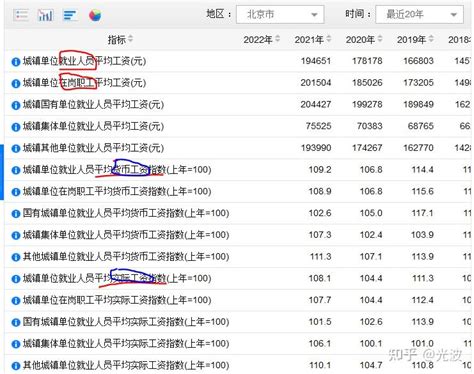Screen dimensions: 474x374
Task: Sort by the 2019年 column arrows
Action: (x=431, y=39)
